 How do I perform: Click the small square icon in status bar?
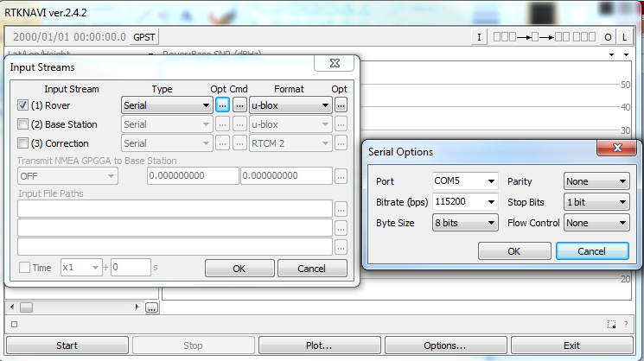point(14,325)
